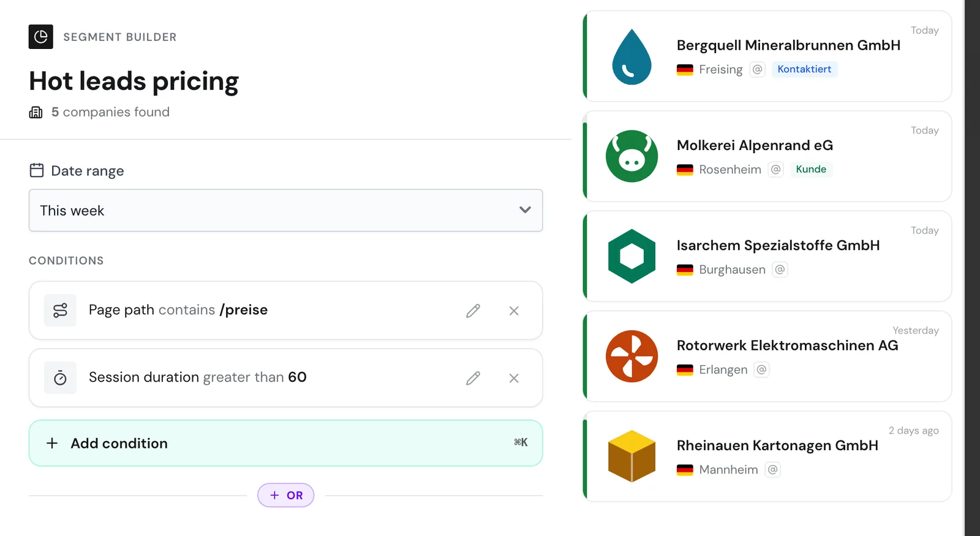Click the Molkerei Alpenrand eG company name
This screenshot has width=980, height=536.
pos(755,145)
